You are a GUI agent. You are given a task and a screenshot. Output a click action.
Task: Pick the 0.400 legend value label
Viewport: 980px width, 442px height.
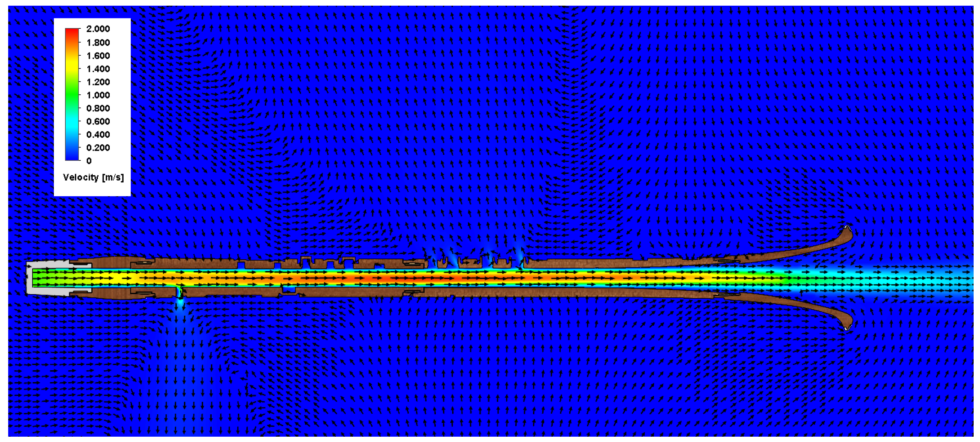click(98, 134)
